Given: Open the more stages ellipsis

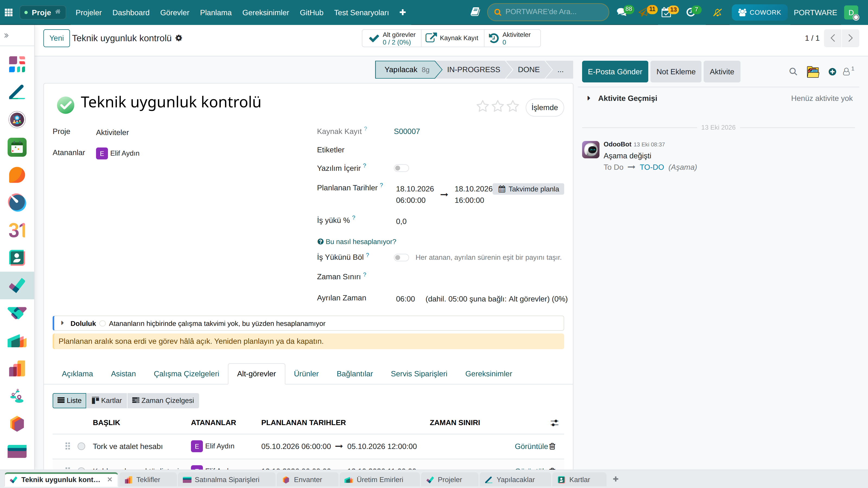Looking at the screenshot, I should [x=560, y=70].
